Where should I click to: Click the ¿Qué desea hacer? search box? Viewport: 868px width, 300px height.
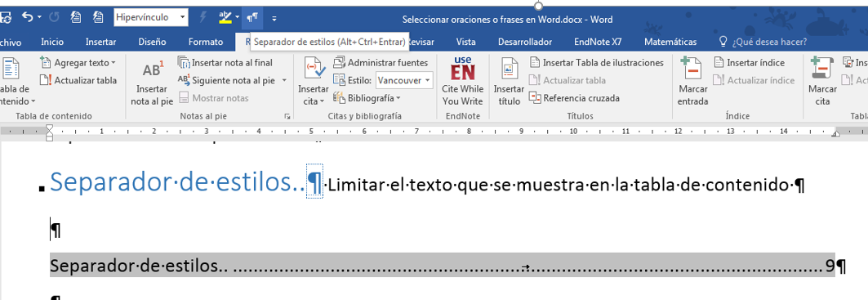[763, 42]
